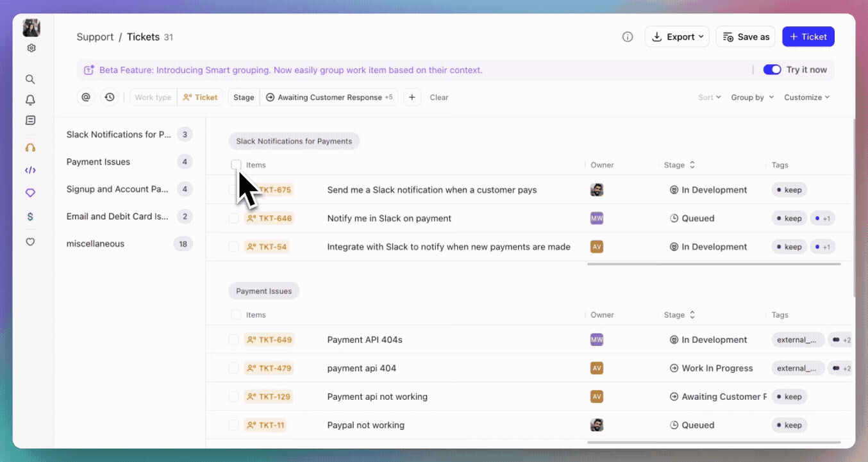The height and width of the screenshot is (462, 868).
Task: Click 'Notify me in Slack on payment'
Action: (x=389, y=219)
